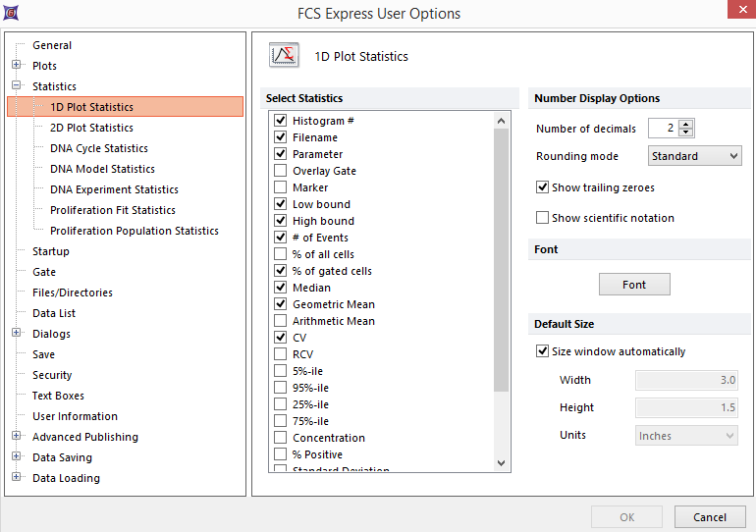756x532 pixels.
Task: Open the DNA Cycle Statistics page
Action: tap(99, 148)
